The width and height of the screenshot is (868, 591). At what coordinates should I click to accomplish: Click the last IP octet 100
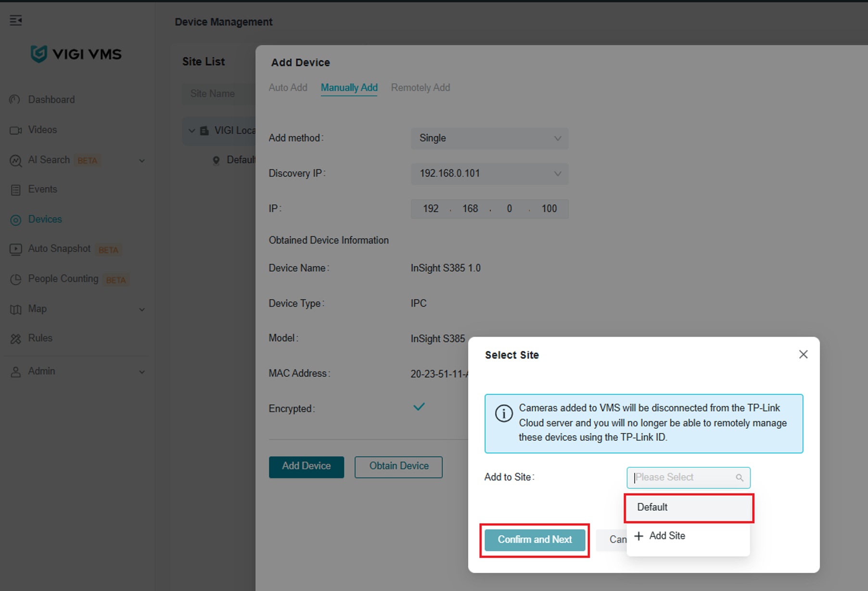point(549,209)
